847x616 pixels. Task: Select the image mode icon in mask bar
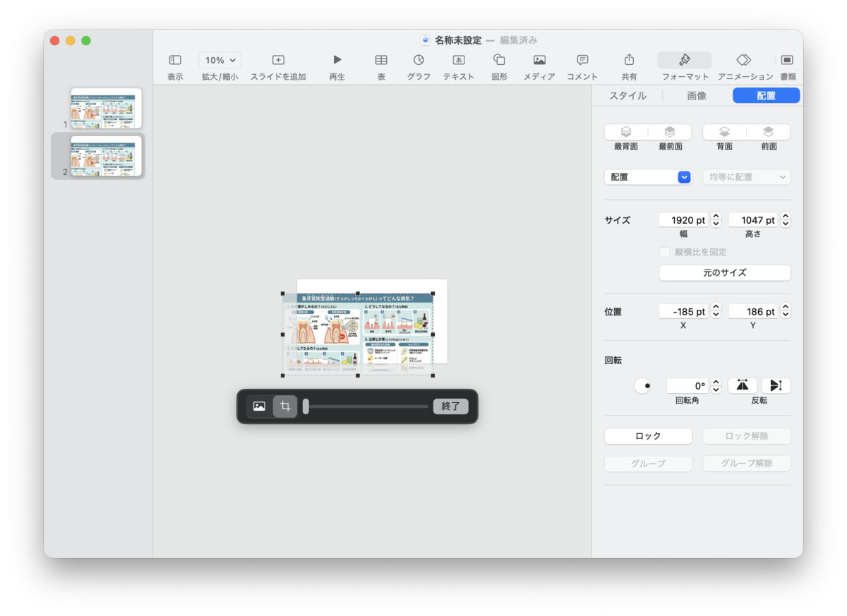coord(259,406)
